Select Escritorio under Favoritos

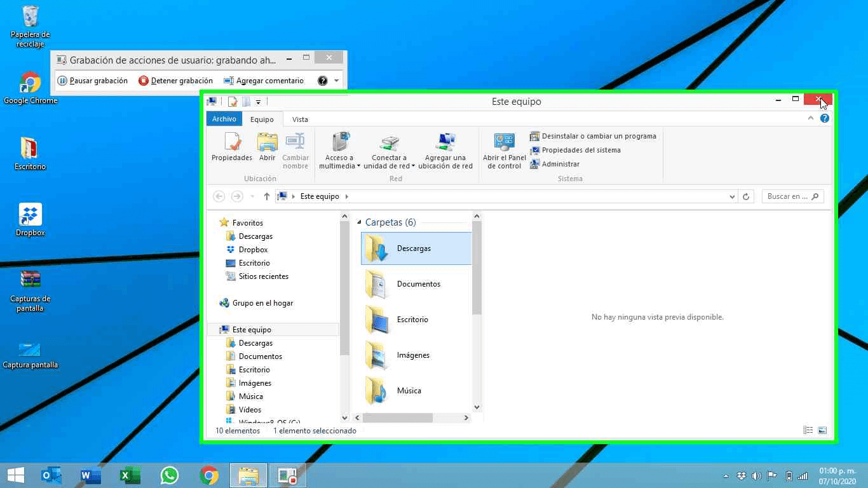click(x=254, y=263)
